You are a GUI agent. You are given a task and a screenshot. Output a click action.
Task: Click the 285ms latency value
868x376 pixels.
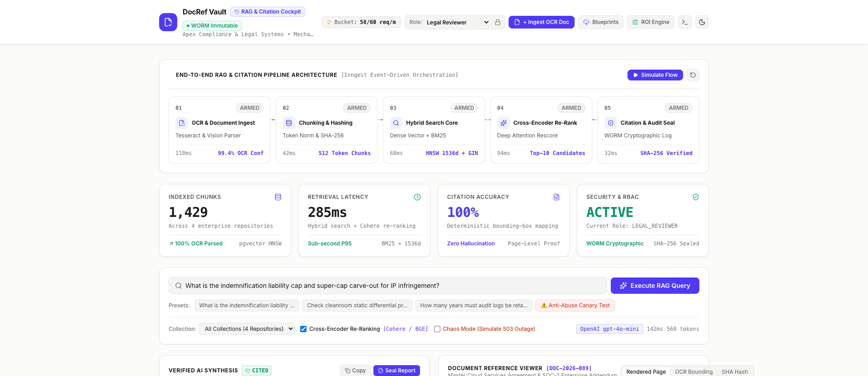pos(327,212)
